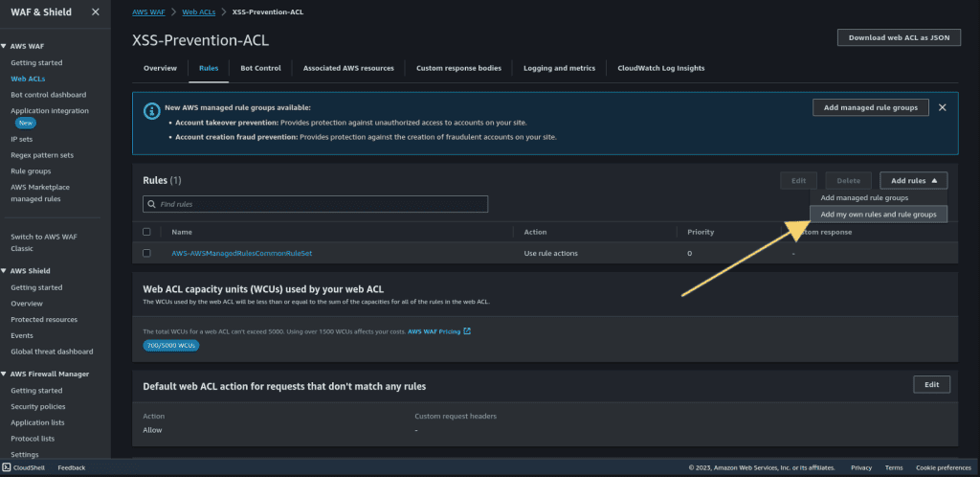Viewport: 980px width, 477px height.
Task: Check the AWS-AWSManagedRulesCommonRuleSet row checkbox
Action: pos(146,253)
